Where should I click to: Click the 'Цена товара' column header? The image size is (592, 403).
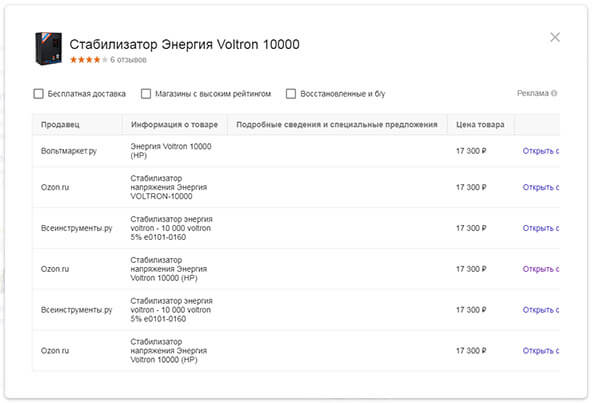(x=480, y=125)
